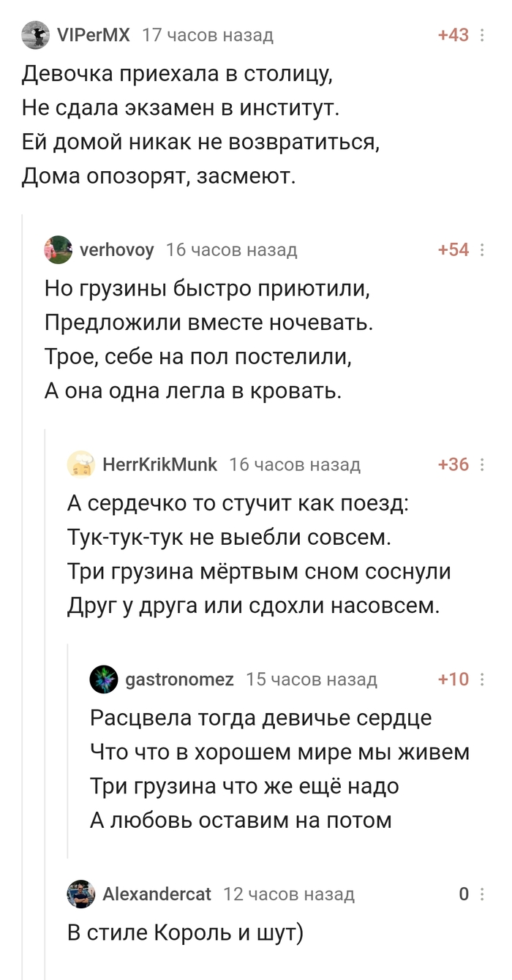Open three-dot menu on Alexandercat's comment

(x=483, y=894)
